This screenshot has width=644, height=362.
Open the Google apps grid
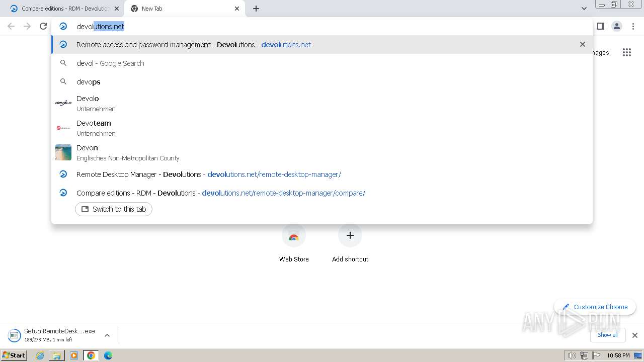(x=626, y=52)
